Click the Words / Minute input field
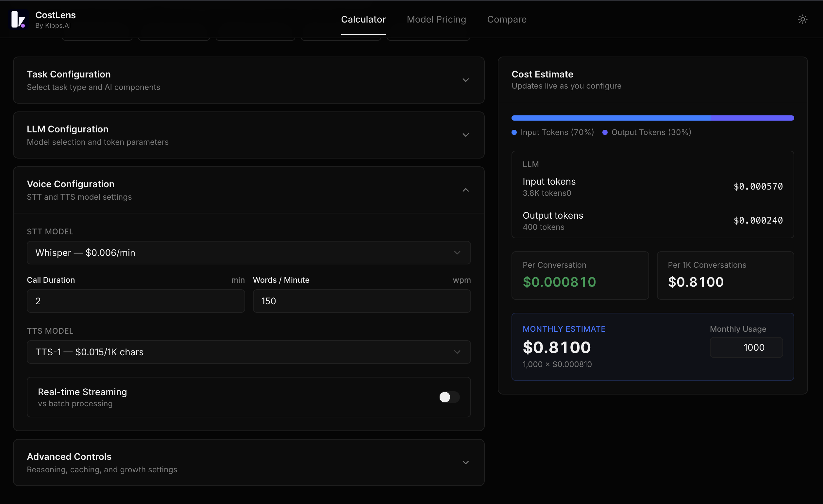Viewport: 823px width, 504px height. pos(362,301)
